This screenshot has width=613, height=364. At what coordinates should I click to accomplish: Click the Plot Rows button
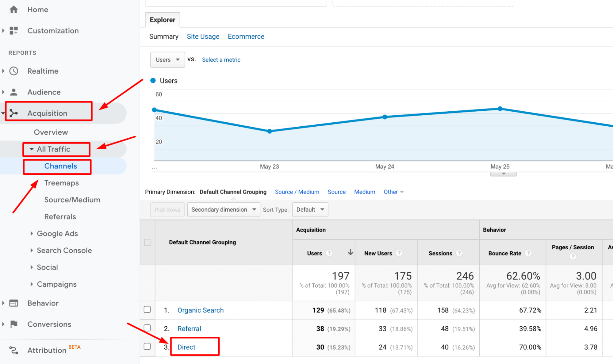click(167, 209)
